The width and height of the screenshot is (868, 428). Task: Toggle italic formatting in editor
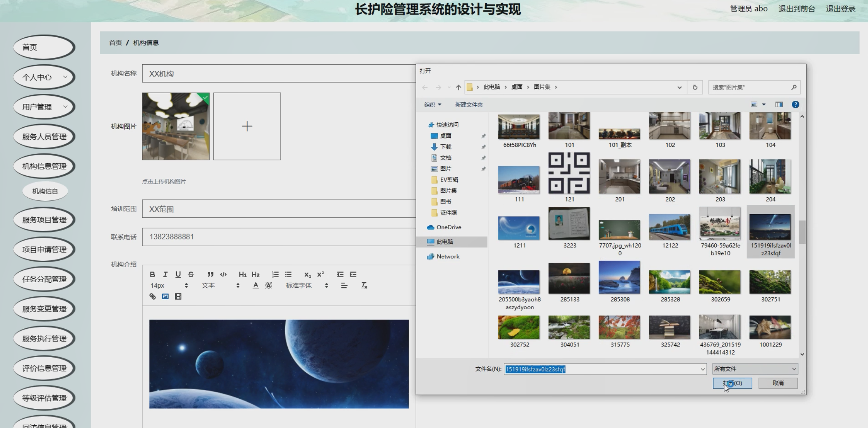(x=165, y=275)
